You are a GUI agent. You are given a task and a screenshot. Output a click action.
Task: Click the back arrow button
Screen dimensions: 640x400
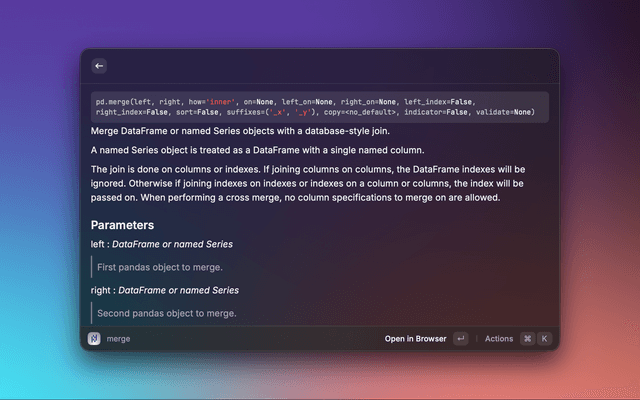click(x=99, y=66)
